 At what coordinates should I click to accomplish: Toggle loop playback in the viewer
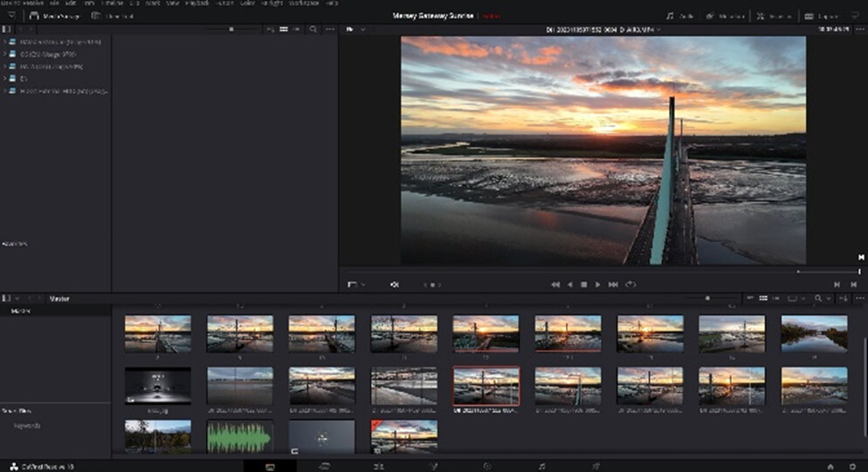pos(630,284)
